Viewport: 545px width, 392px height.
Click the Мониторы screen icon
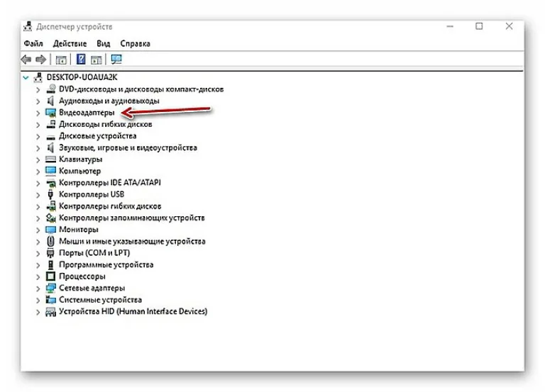(51, 230)
